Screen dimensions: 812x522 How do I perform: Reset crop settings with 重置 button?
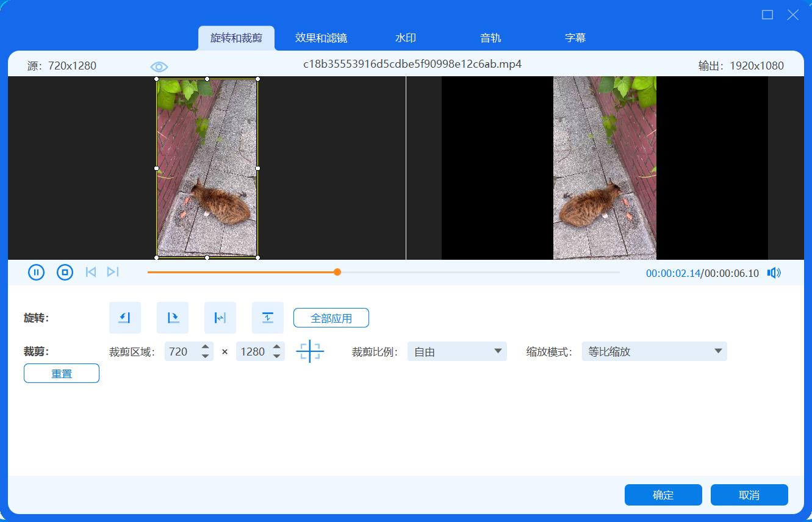coord(61,373)
